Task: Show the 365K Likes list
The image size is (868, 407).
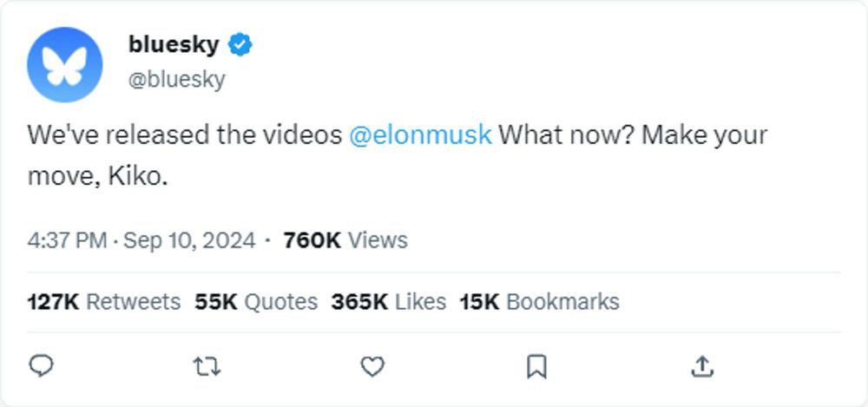Action: 388,302
